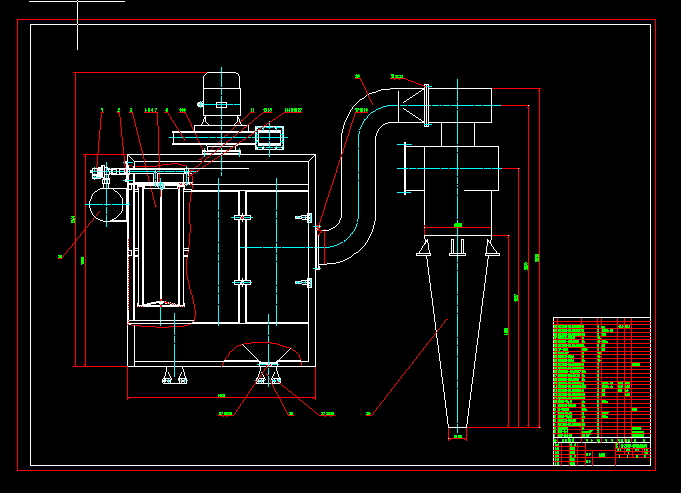Image resolution: width=681 pixels, height=493 pixels.
Task: Select the filter bag inside the red cutaway
Action: (x=161, y=245)
